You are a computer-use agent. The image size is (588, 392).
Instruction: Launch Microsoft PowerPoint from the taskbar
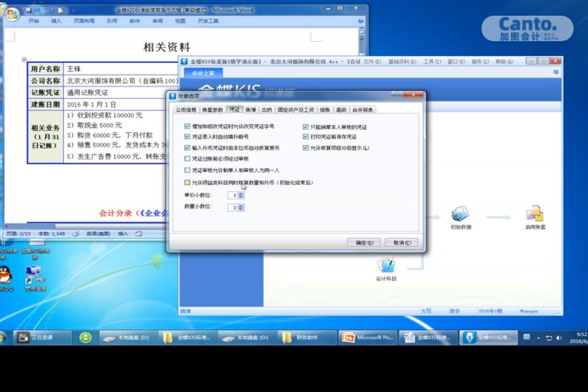point(369,338)
